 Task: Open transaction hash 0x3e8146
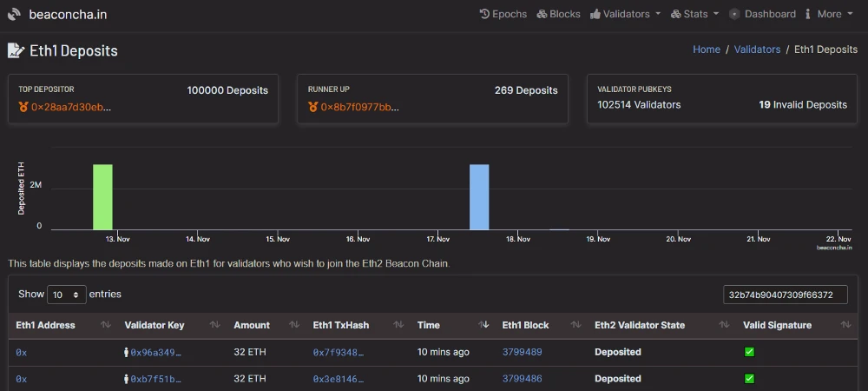tap(339, 379)
